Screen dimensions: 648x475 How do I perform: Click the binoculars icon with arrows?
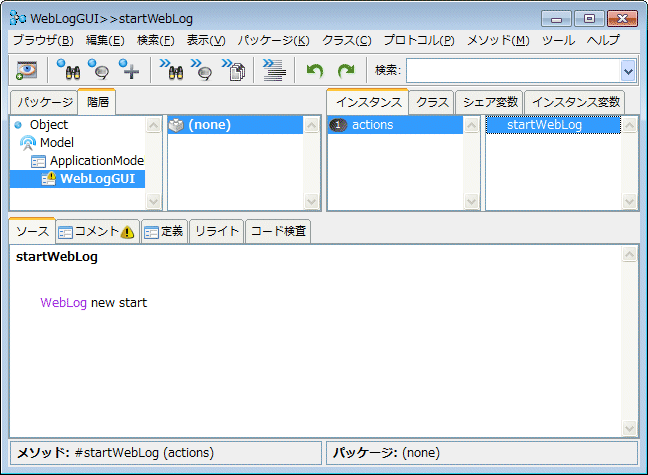tap(171, 70)
